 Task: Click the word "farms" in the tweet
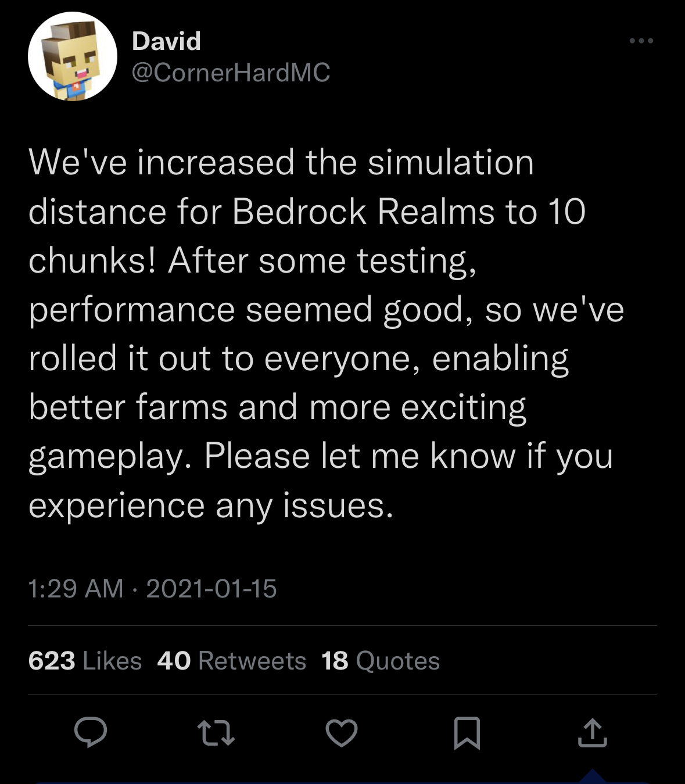[x=181, y=407]
